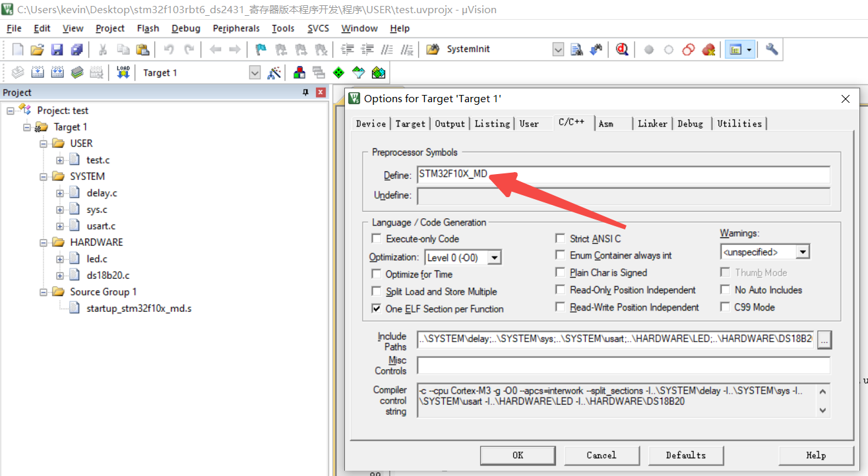Browse include paths with the '...' button
868x476 pixels.
point(825,340)
